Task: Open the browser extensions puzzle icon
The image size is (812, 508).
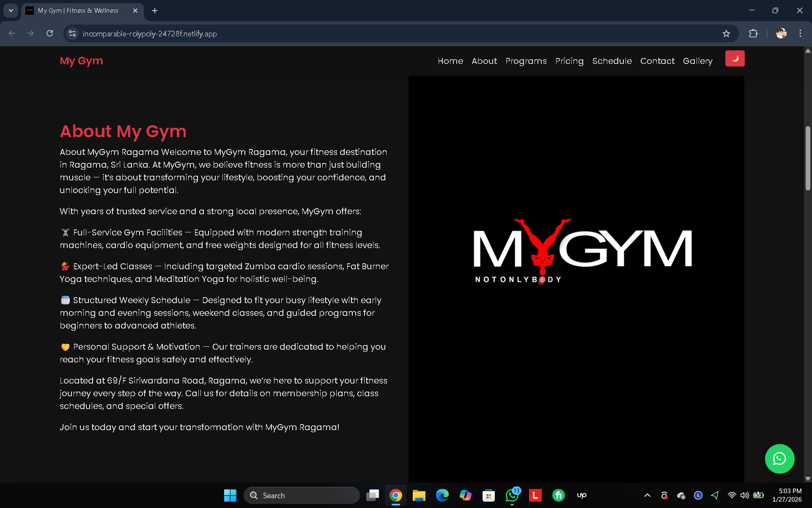Action: (x=754, y=33)
